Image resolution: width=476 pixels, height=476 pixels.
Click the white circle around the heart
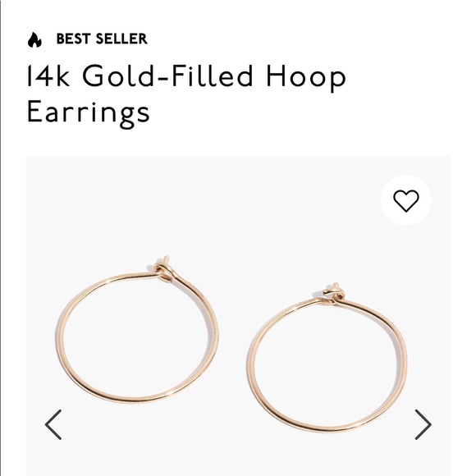coord(406,200)
